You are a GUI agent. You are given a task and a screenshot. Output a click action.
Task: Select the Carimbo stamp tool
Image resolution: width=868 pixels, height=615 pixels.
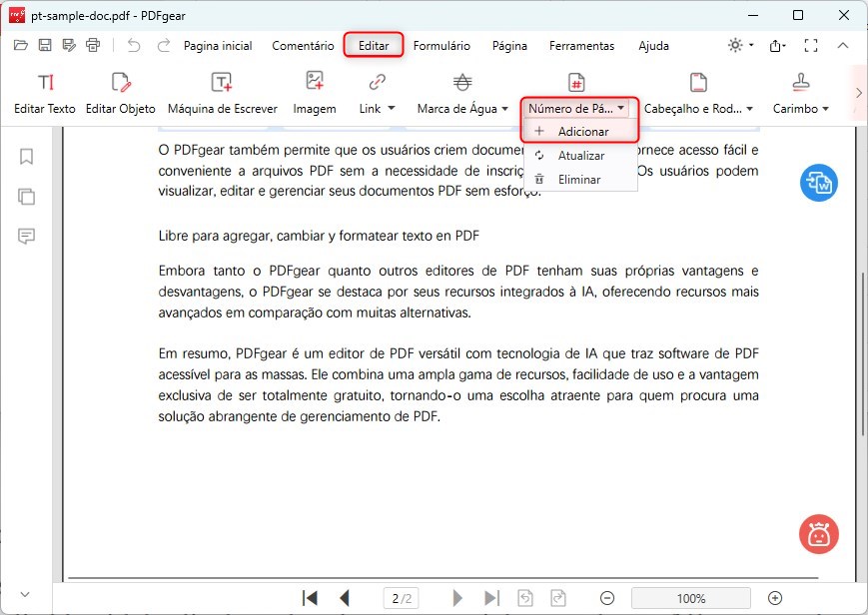(x=799, y=92)
